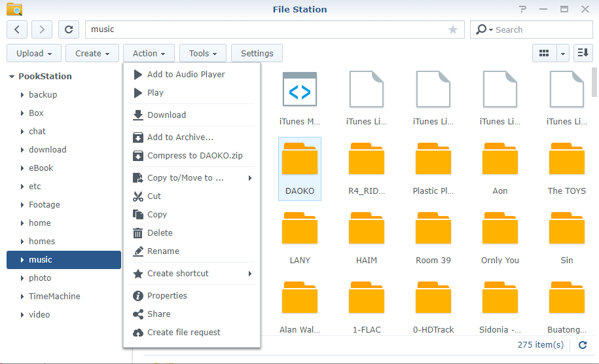Viewport: 599px width, 364px height.
Task: Choose Play from Action menu
Action: pyautogui.click(x=192, y=93)
